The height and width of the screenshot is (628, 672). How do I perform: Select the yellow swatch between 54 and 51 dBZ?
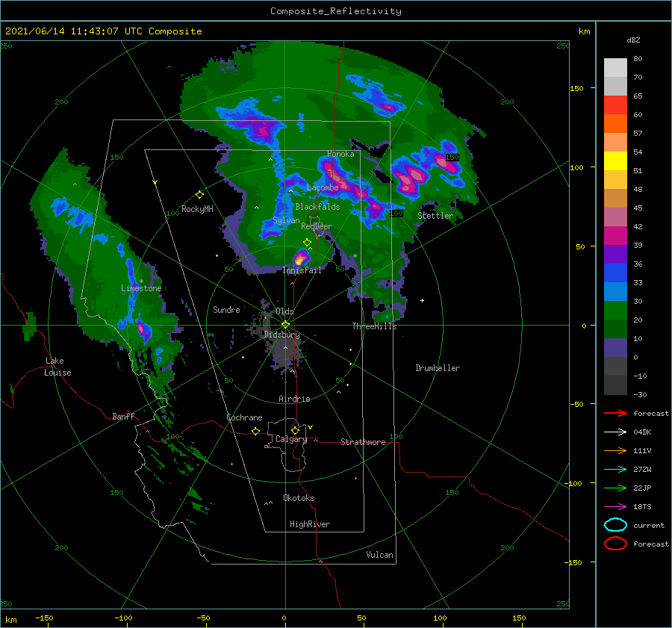615,161
